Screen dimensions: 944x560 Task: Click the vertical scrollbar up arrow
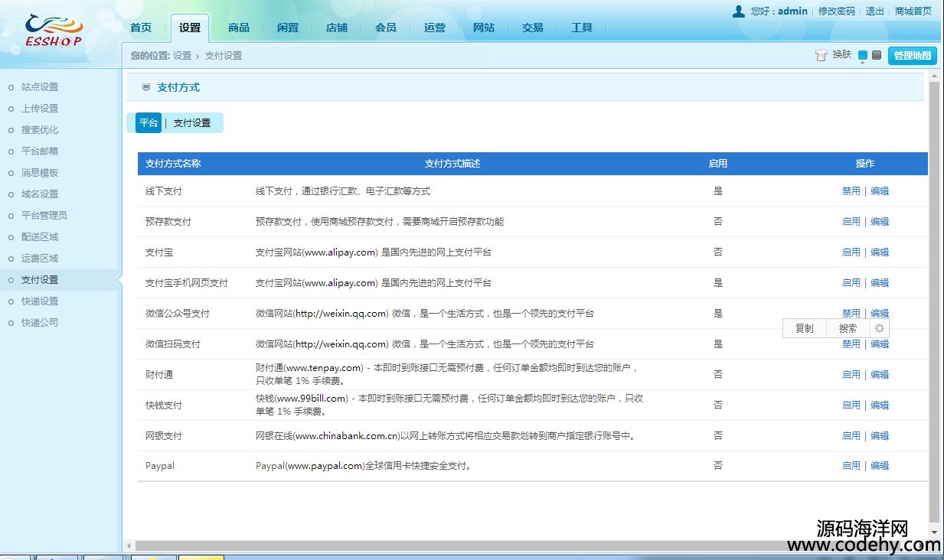click(934, 76)
